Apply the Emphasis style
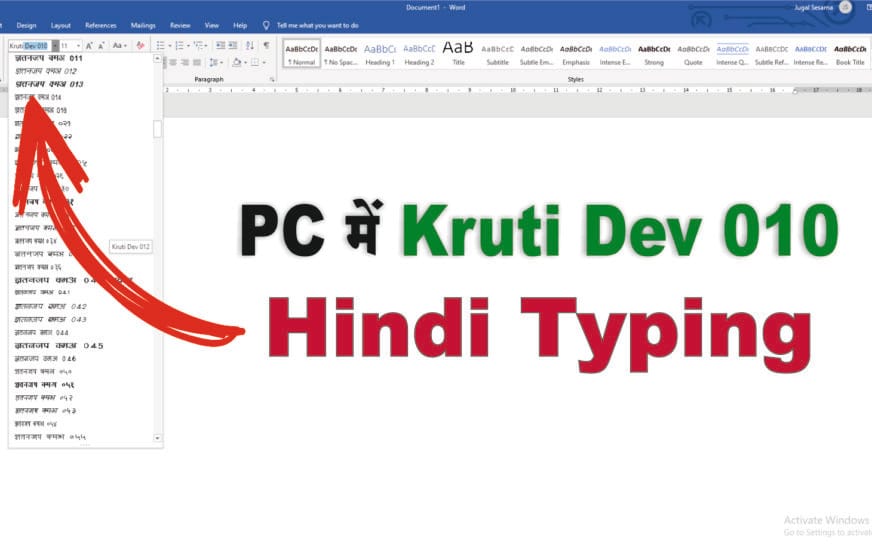Screen dimensions: 872x547 coord(576,54)
